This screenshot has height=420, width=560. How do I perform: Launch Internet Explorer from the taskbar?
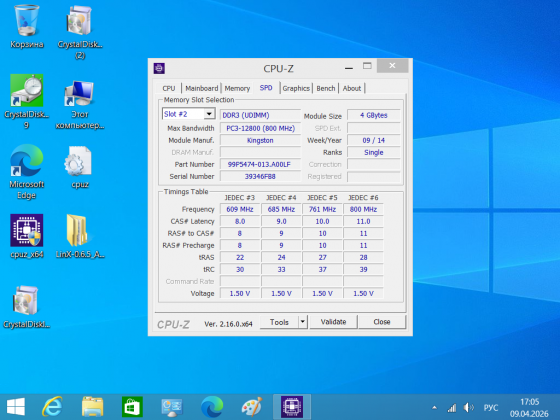[x=52, y=407]
